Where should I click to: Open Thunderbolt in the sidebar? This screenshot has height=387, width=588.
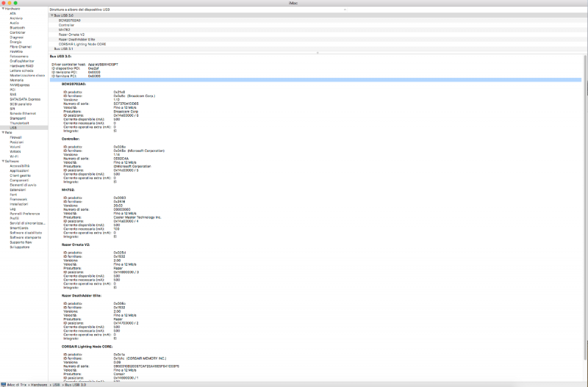point(19,123)
